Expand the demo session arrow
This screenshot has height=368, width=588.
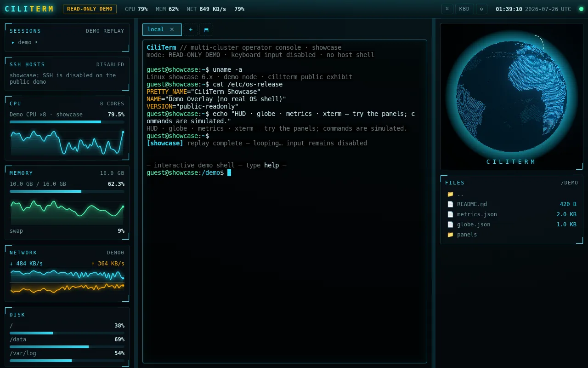point(13,42)
